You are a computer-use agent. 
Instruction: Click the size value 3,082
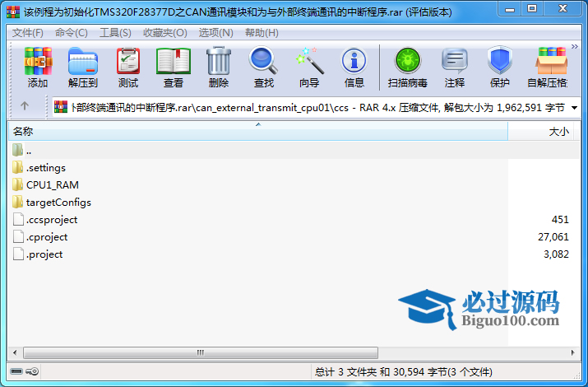556,254
